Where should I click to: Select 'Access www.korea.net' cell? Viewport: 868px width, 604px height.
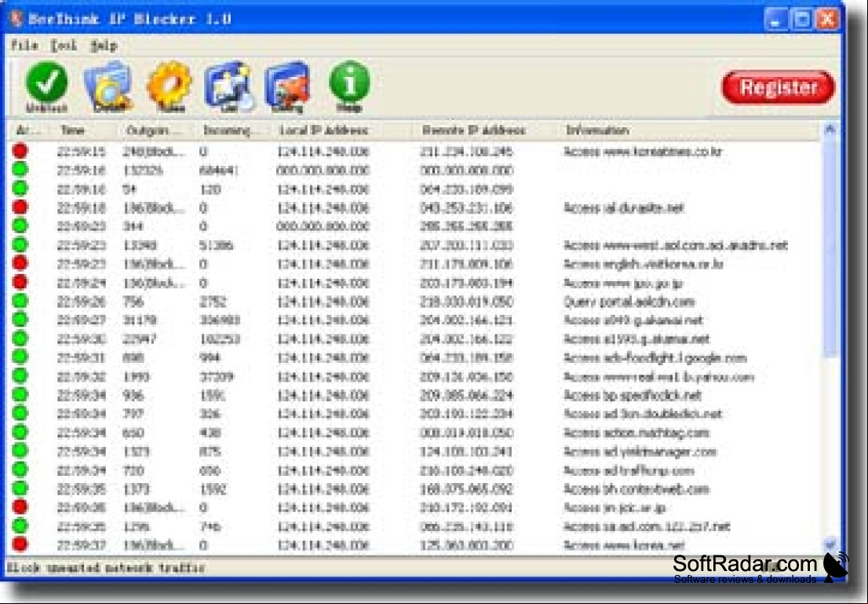tap(625, 545)
